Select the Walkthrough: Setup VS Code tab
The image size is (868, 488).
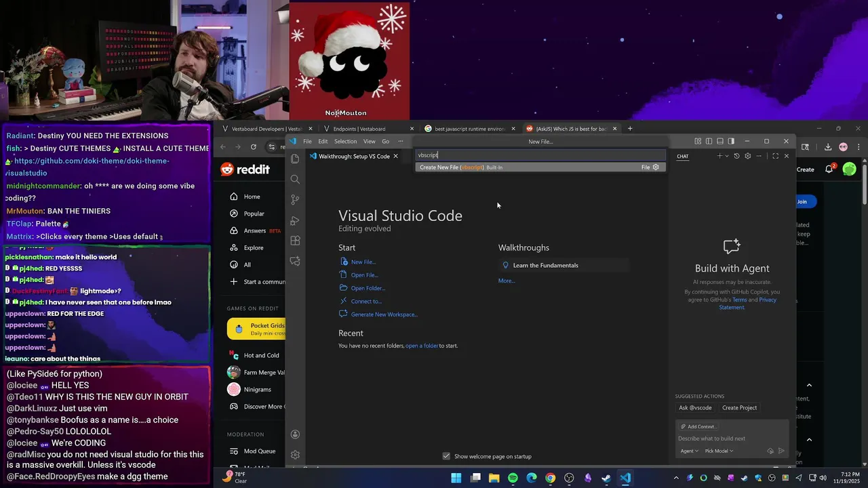pos(354,156)
